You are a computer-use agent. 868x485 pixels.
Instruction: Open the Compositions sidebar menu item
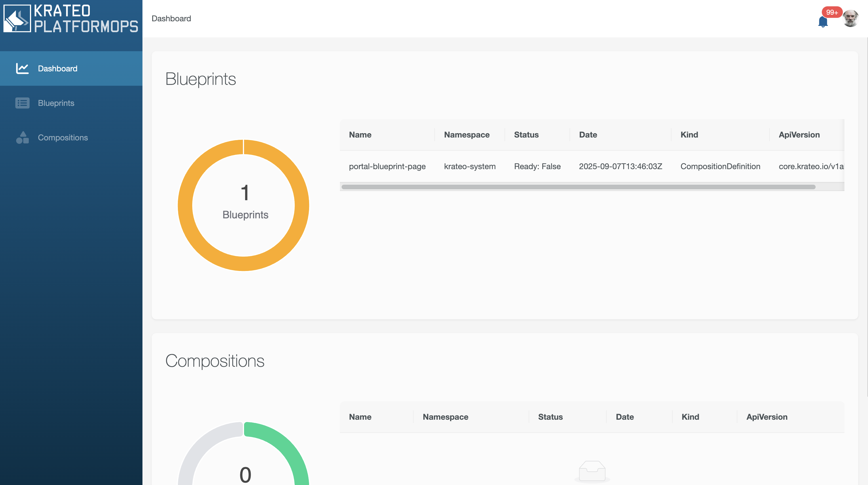click(x=71, y=138)
